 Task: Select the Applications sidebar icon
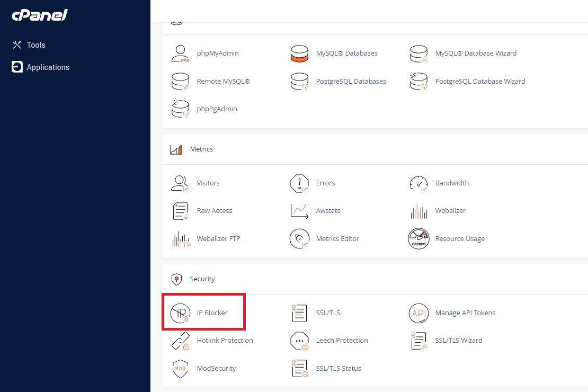click(x=17, y=67)
